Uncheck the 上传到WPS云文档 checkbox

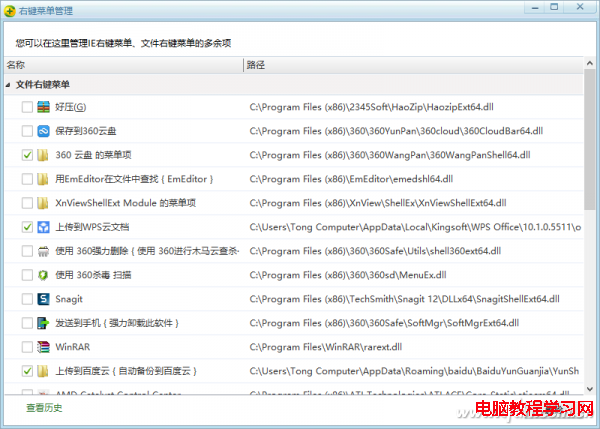pos(27,227)
